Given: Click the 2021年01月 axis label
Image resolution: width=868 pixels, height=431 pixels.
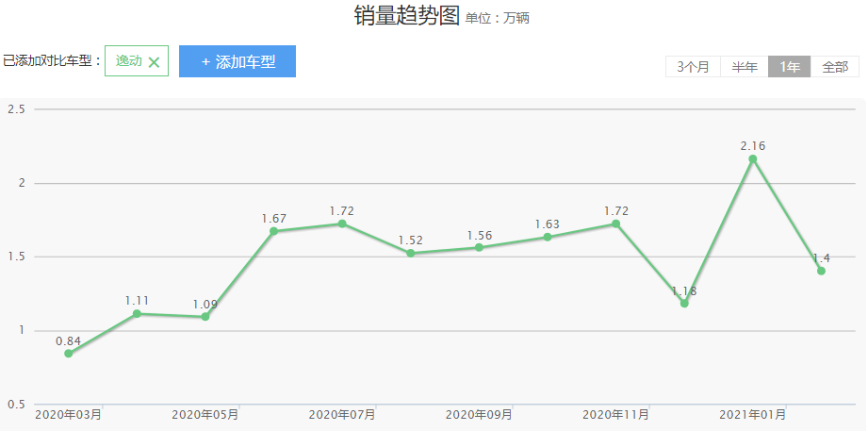Looking at the screenshot, I should 753,414.
